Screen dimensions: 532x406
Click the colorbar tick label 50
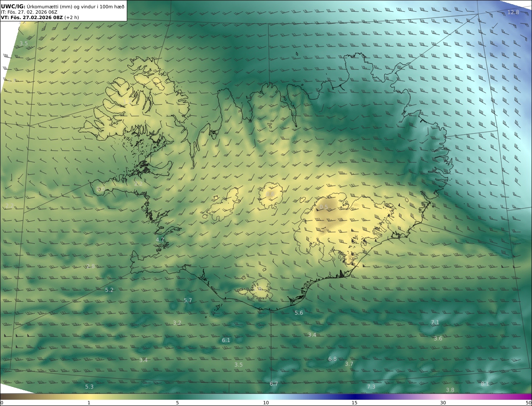529,403
